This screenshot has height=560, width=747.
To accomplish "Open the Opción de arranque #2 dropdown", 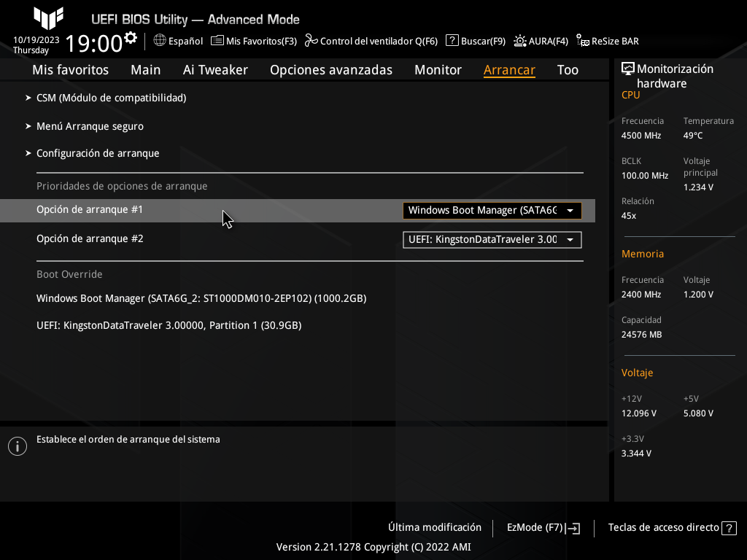I will pyautogui.click(x=492, y=239).
